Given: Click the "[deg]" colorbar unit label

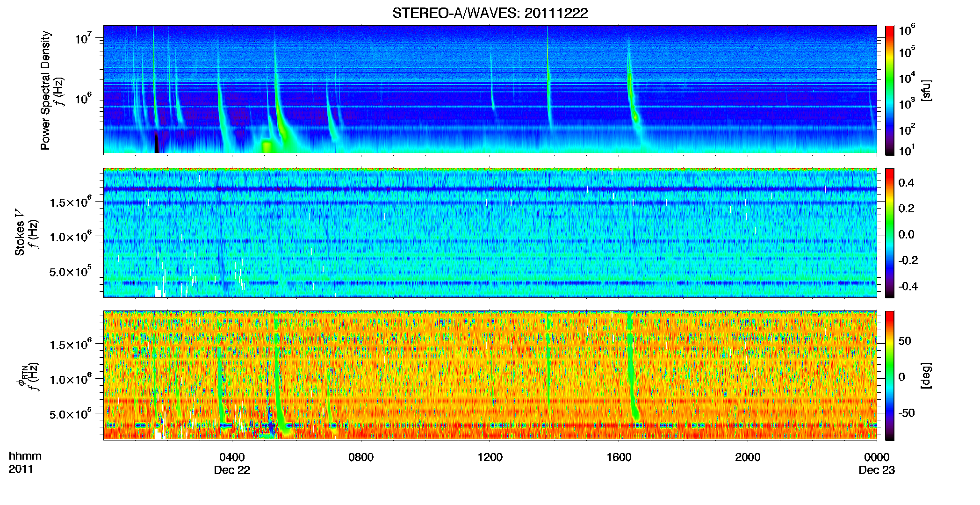Looking at the screenshot, I should pyautogui.click(x=926, y=375).
